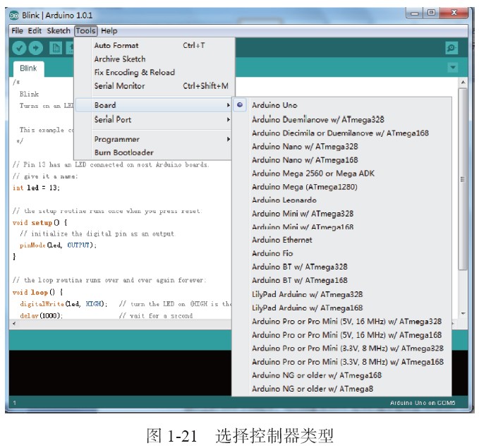
Task: Expand the Programmer submenu
Action: coord(154,140)
